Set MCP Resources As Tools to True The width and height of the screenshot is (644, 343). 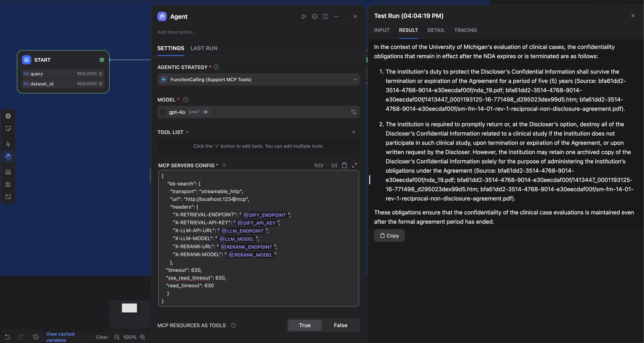coord(304,325)
